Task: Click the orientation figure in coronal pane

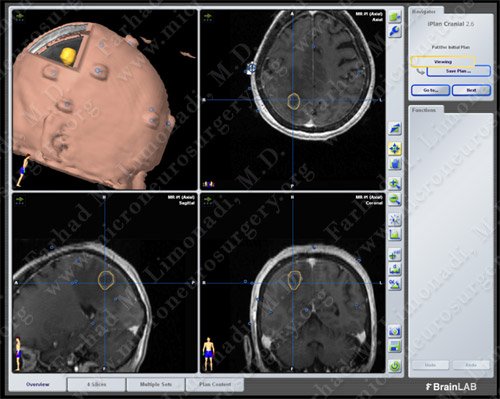Action: point(209,354)
